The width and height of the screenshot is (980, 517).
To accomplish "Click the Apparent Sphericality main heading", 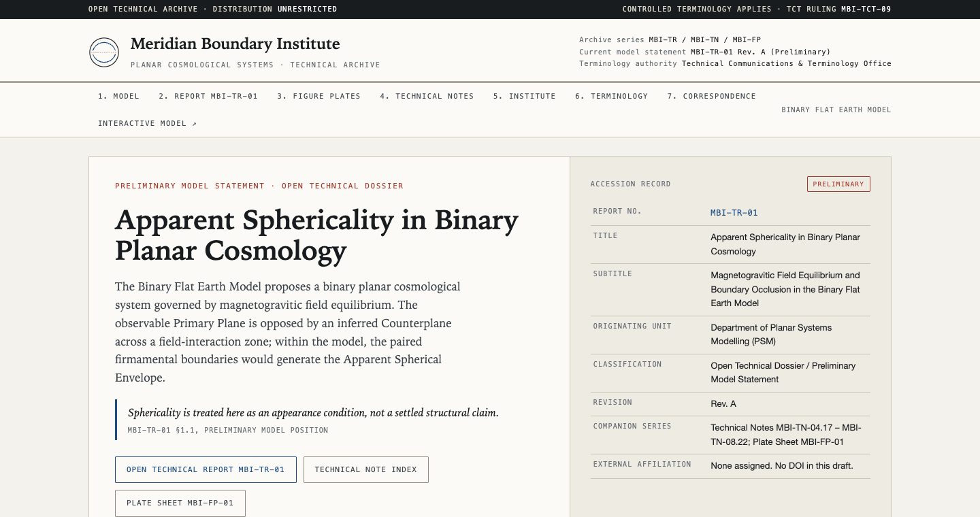I will click(x=316, y=235).
